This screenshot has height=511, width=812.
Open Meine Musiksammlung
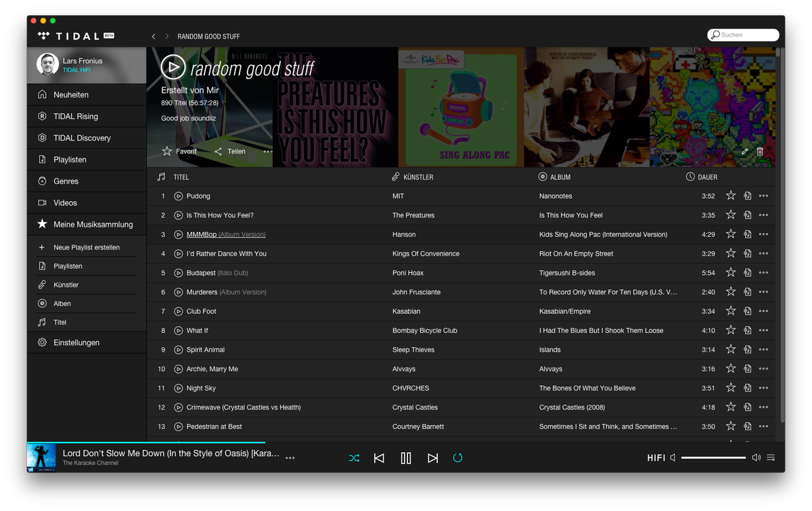click(87, 224)
